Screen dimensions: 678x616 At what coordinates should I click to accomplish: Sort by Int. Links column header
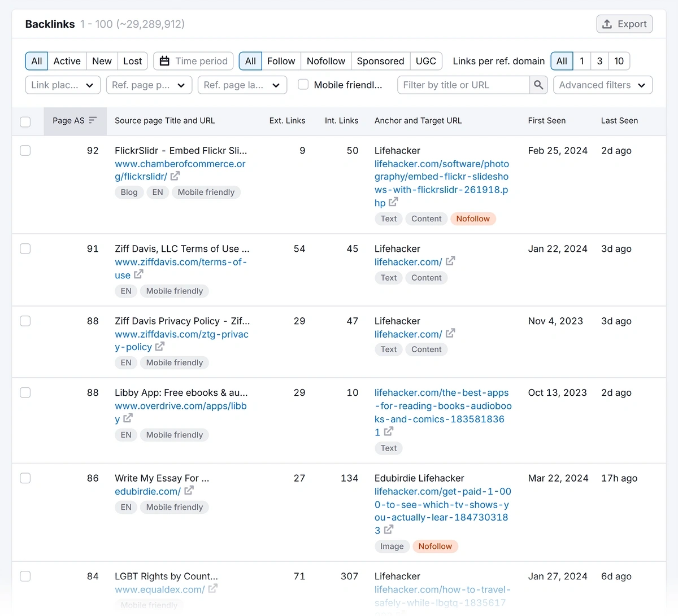pyautogui.click(x=341, y=120)
